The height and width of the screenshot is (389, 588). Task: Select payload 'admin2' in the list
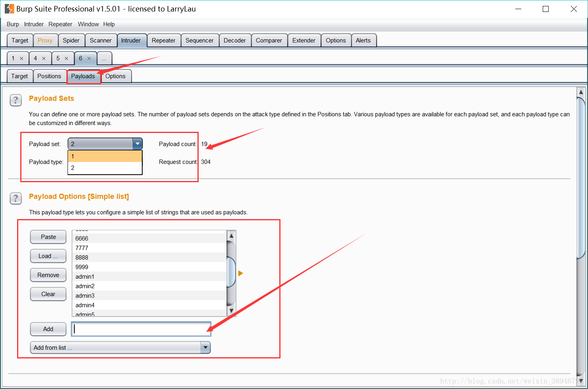pos(149,286)
